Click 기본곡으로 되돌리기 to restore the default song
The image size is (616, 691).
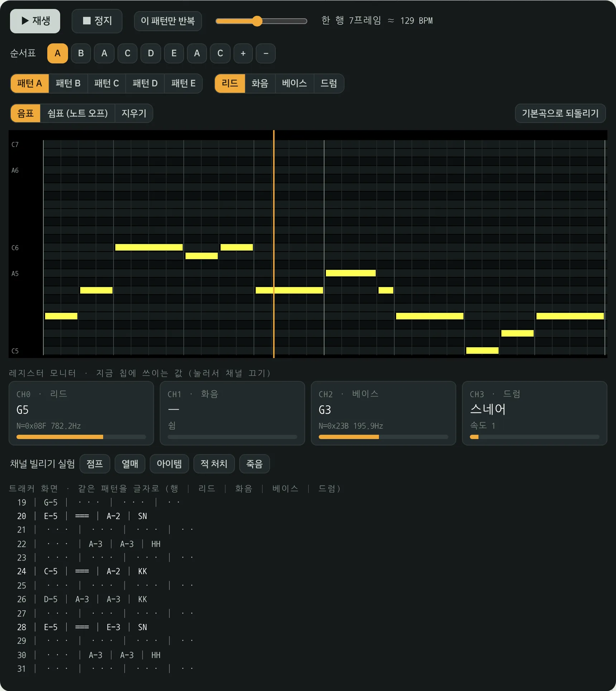point(560,113)
